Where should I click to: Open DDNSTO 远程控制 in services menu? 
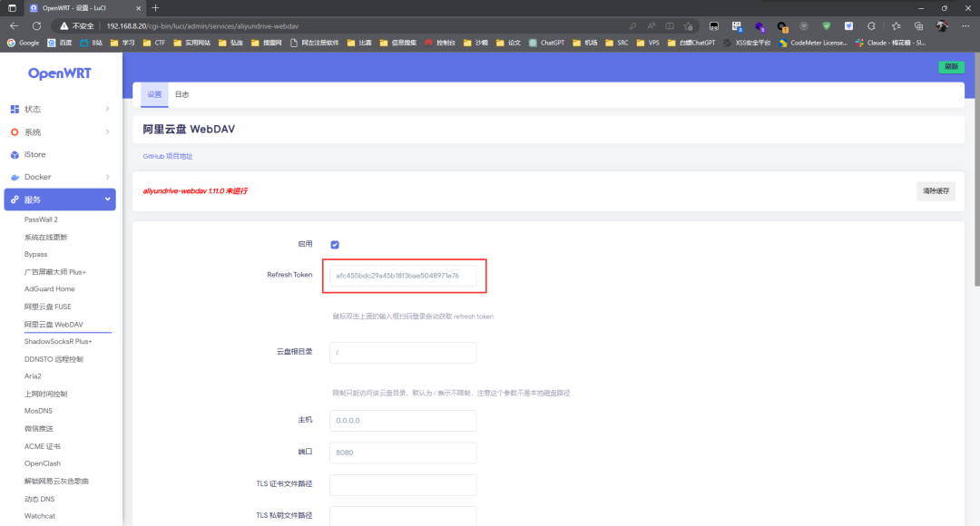coord(54,359)
